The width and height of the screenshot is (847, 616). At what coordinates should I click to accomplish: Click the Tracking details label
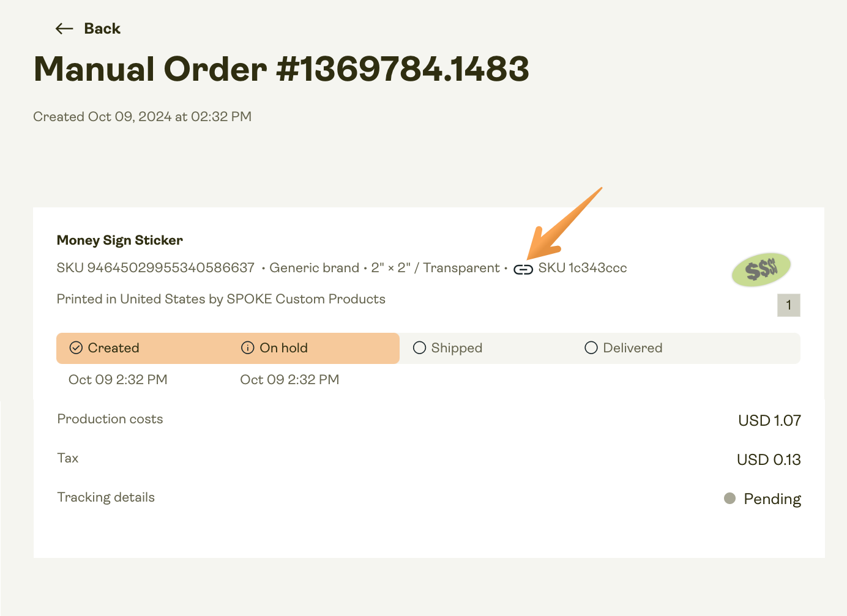pyautogui.click(x=105, y=497)
